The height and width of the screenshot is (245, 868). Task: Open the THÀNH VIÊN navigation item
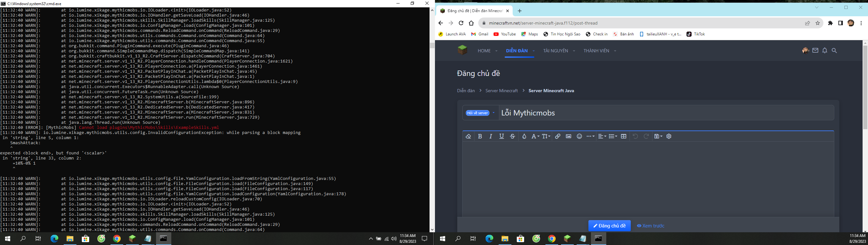pyautogui.click(x=596, y=51)
